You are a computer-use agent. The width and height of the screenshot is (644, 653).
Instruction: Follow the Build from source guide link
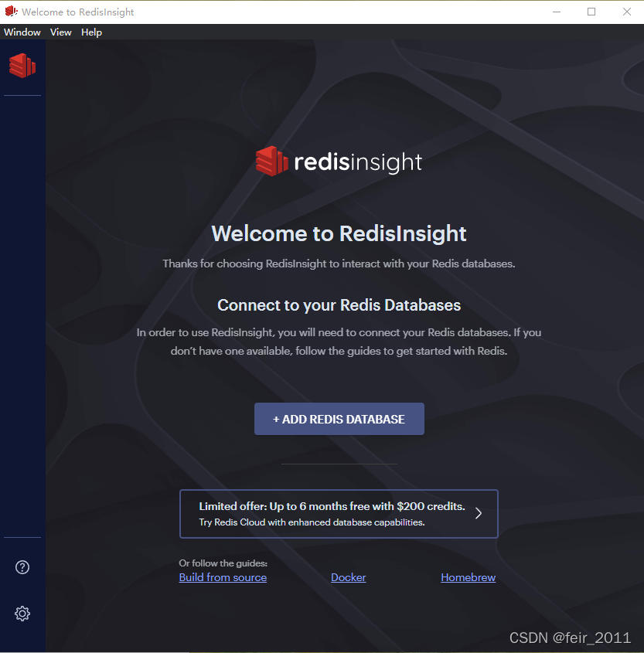click(x=223, y=577)
